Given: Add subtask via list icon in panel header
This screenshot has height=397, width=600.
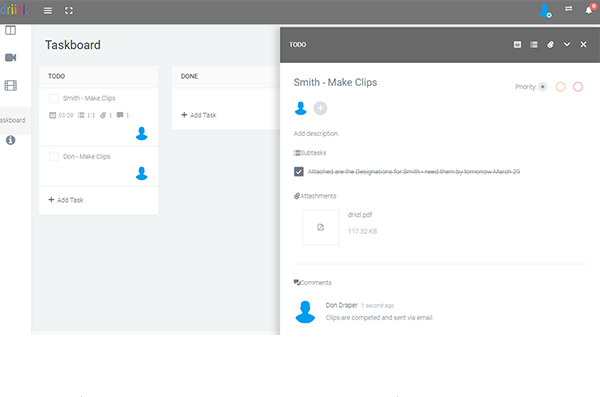Looking at the screenshot, I should tap(534, 45).
